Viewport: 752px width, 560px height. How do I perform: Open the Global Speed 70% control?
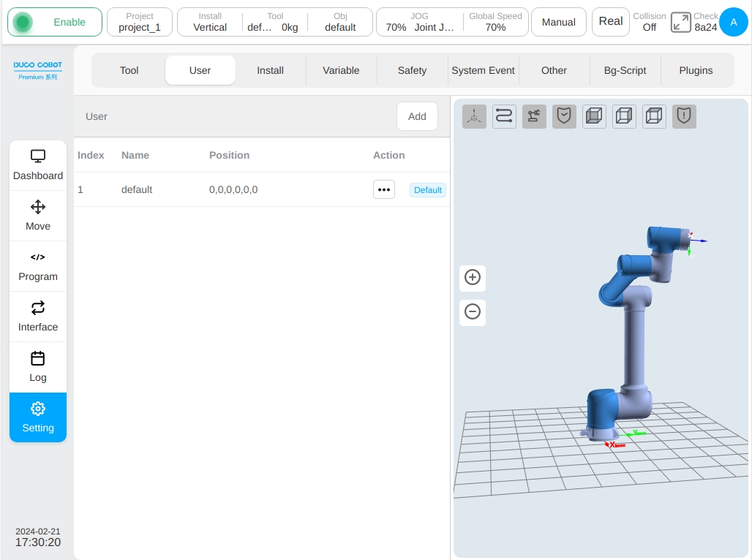tap(495, 22)
